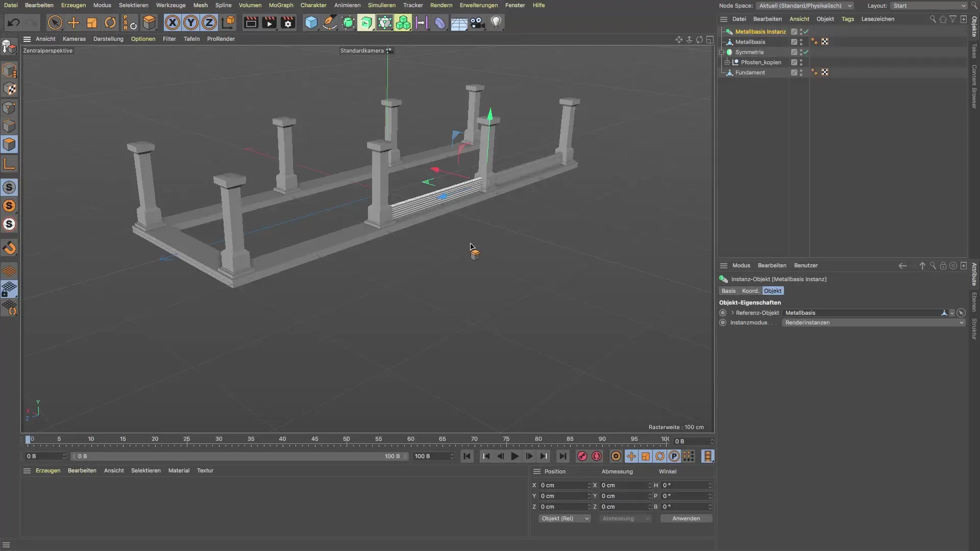Select the Rotate tool
980x551 pixels.
click(x=110, y=22)
